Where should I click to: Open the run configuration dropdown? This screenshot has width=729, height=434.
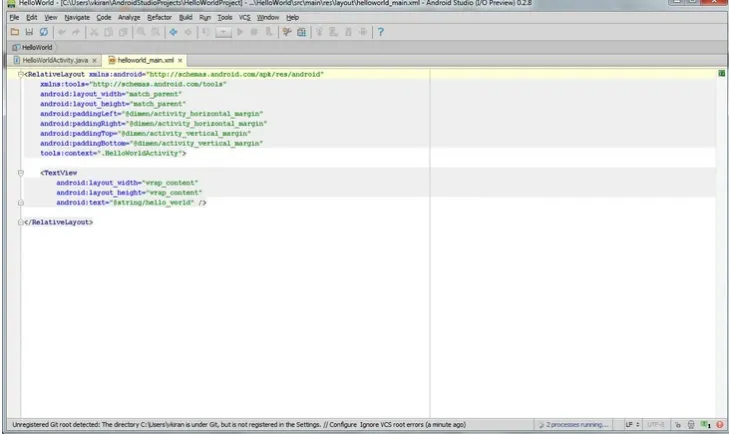[x=223, y=32]
